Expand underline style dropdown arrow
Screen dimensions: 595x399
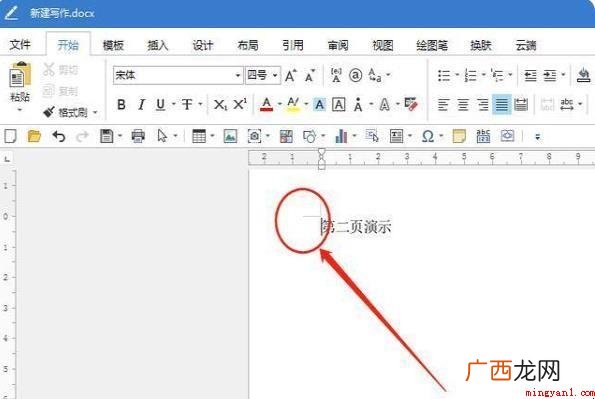click(x=173, y=104)
